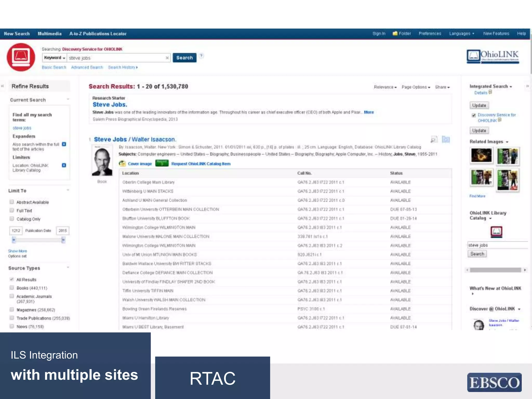The width and height of the screenshot is (532, 399).
Task: Open the Steve Jobs Research Starter link
Action: [x=110, y=105]
